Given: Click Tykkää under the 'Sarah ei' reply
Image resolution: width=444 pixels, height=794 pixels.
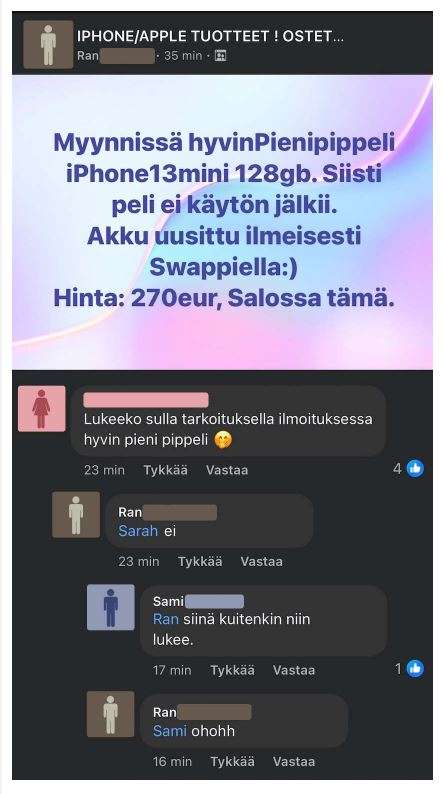Looking at the screenshot, I should pyautogui.click(x=200, y=561).
